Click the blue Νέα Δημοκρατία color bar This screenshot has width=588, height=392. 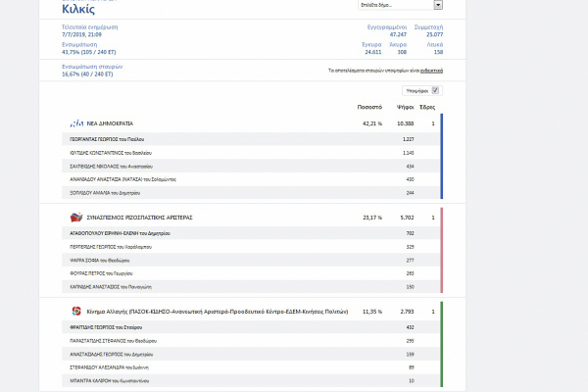pos(442,157)
